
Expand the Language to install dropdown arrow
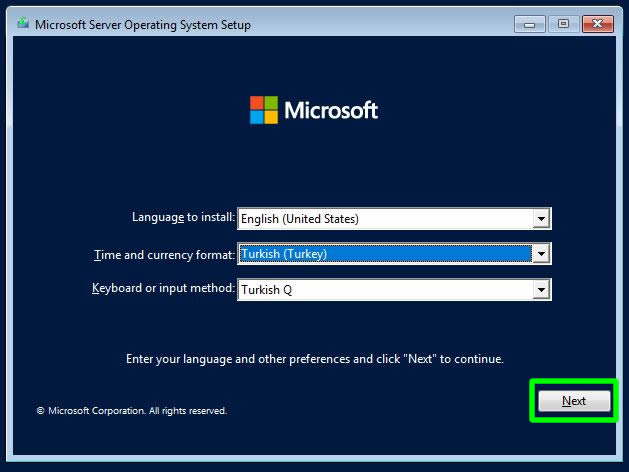click(x=541, y=218)
